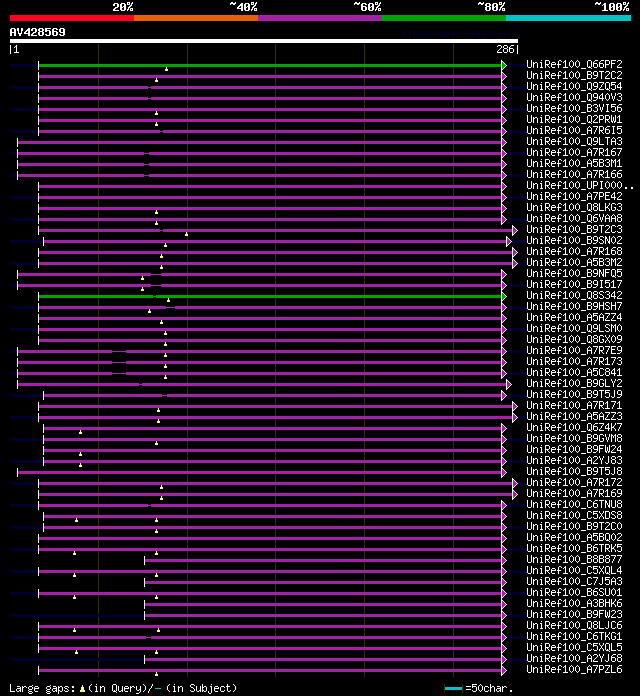Image resolution: width=640 pixels, height=696 pixels.
Task: Click label UniRef100_B6SU01
Action: pyautogui.click(x=574, y=592)
